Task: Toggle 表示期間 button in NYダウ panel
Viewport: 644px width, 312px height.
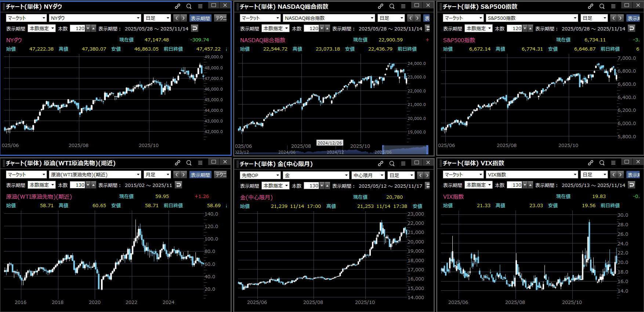Action: point(200,18)
